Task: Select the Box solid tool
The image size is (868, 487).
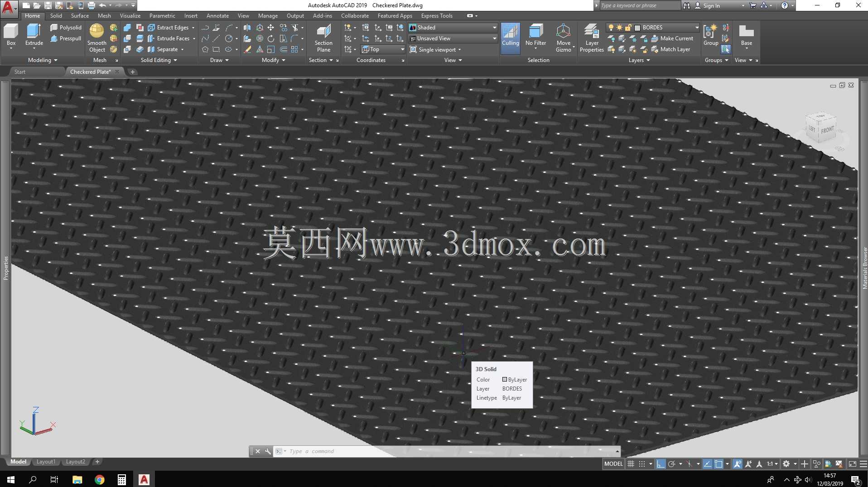Action: [x=11, y=35]
